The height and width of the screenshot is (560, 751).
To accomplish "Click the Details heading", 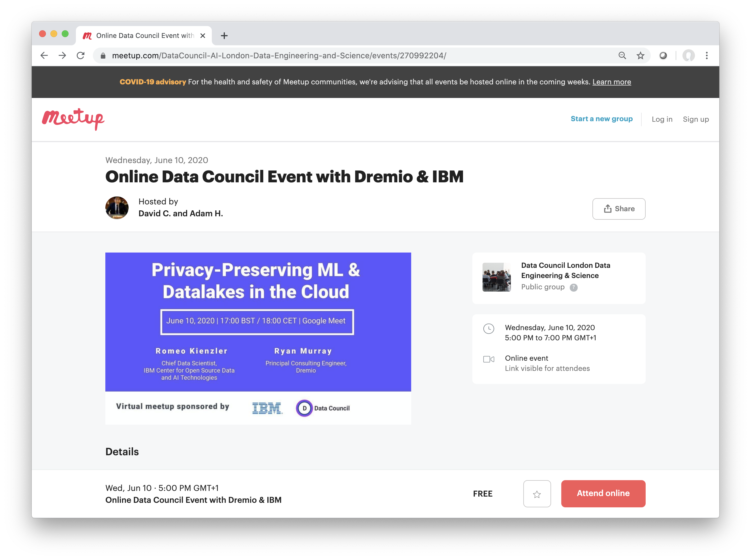I will pyautogui.click(x=122, y=452).
